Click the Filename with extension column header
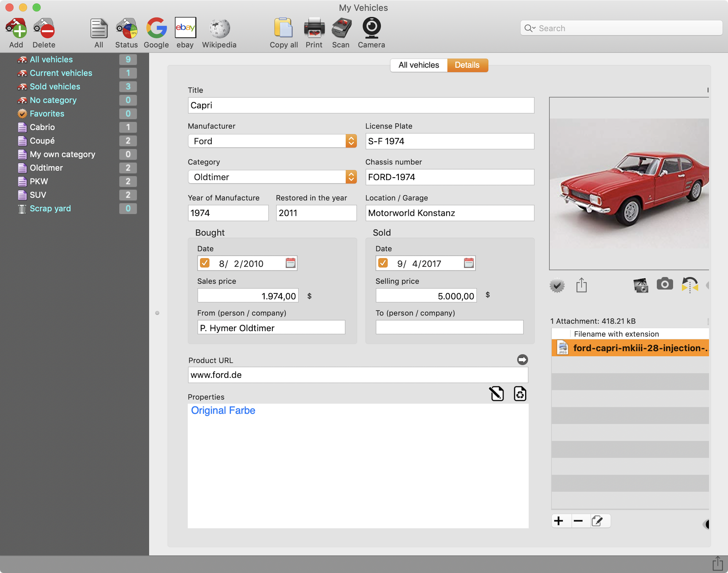Screen dimensions: 728x573 616,334
